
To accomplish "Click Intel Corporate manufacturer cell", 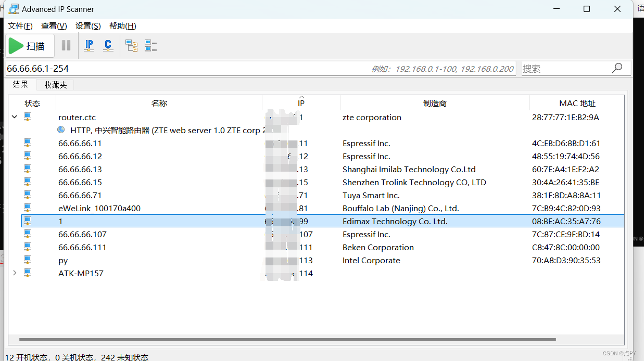I will [371, 260].
